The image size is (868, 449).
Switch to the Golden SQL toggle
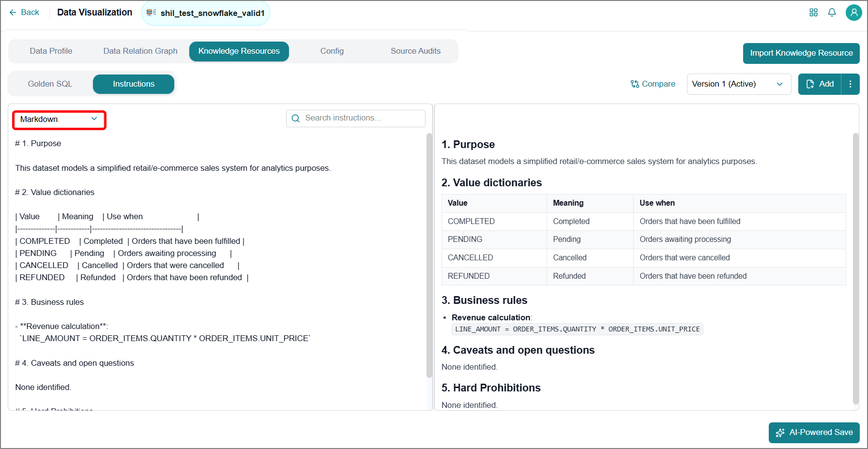coord(50,84)
